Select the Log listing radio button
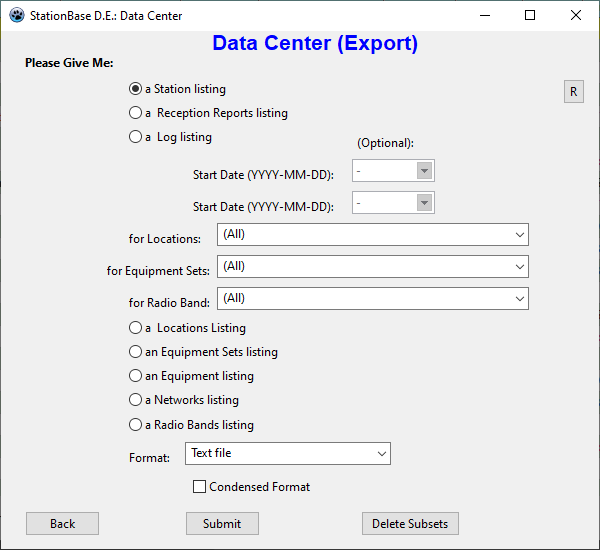 click(136, 137)
